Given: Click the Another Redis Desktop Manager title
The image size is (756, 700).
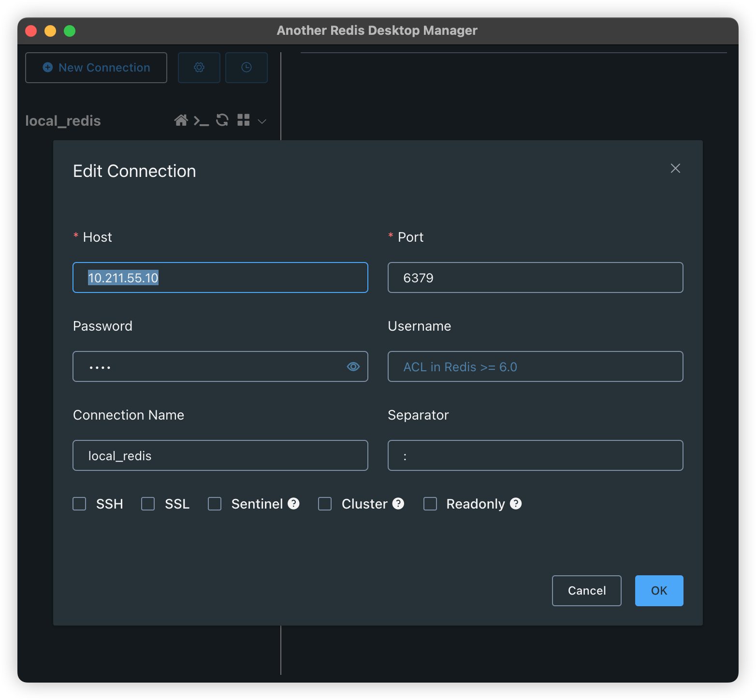Looking at the screenshot, I should point(377,30).
